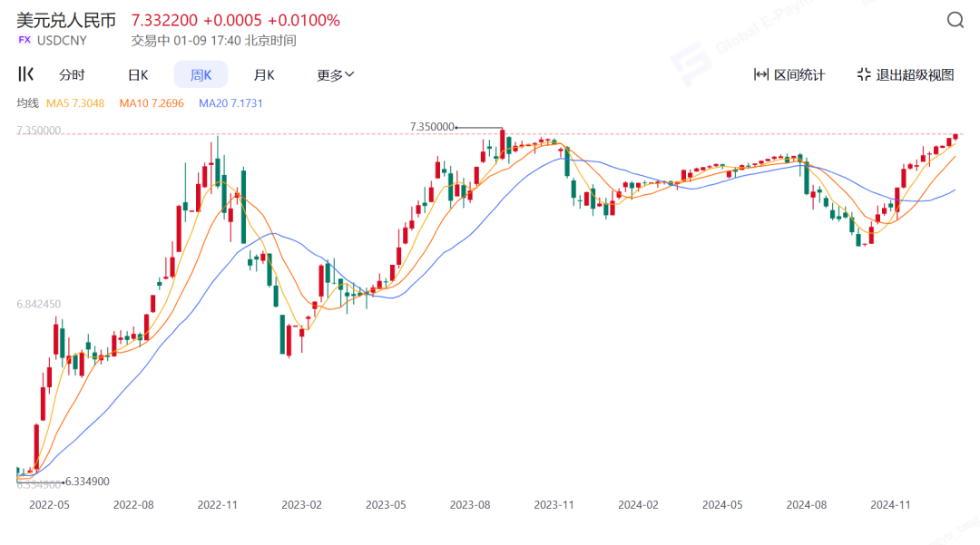Open the search magnifier icon
Image resolution: width=980 pixels, height=545 pixels.
click(955, 20)
